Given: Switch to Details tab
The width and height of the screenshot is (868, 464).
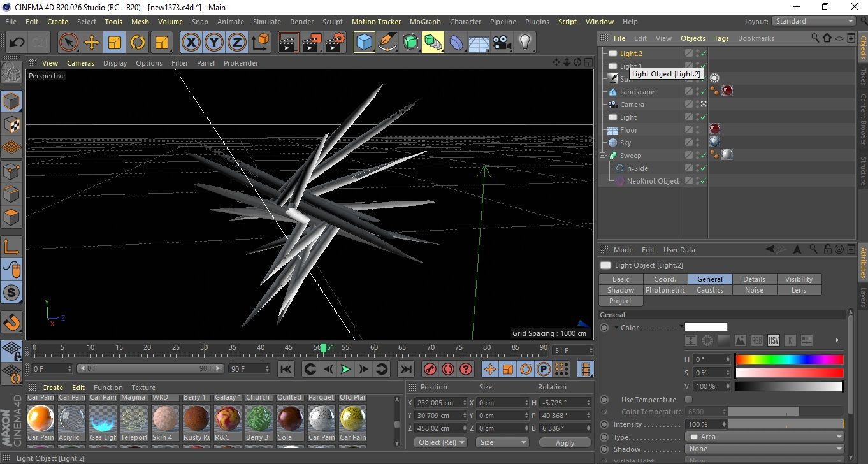Looking at the screenshot, I should pyautogui.click(x=754, y=279).
